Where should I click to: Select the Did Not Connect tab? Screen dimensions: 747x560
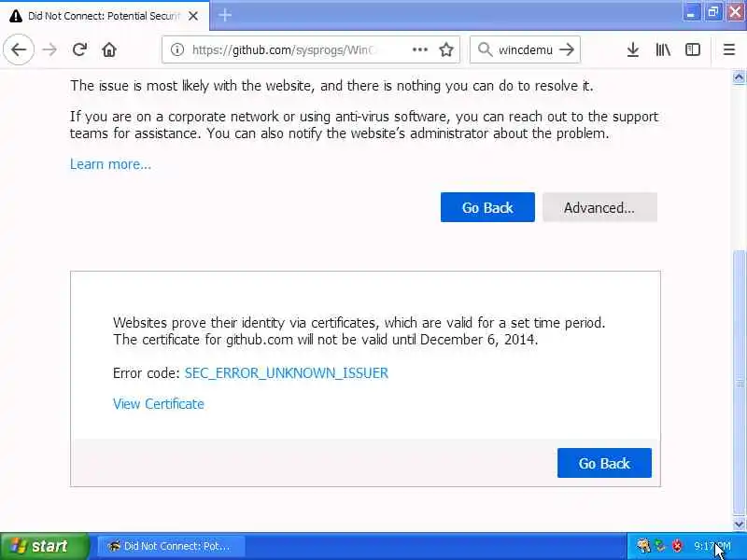(x=105, y=16)
